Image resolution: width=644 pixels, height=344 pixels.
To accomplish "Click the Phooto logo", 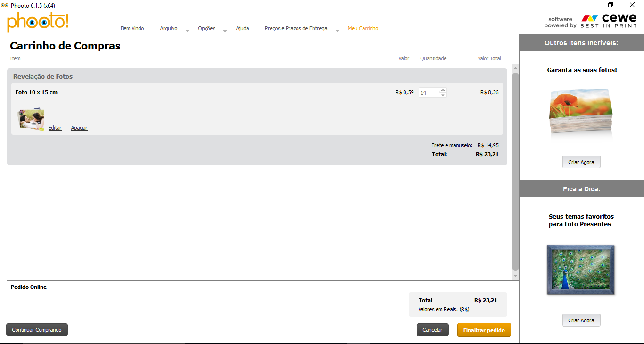I will pyautogui.click(x=38, y=22).
